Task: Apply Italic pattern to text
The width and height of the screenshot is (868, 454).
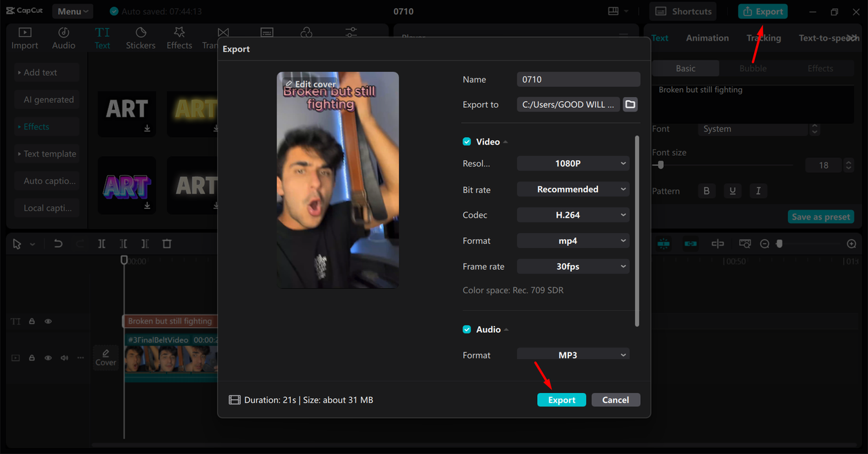Action: 758,191
